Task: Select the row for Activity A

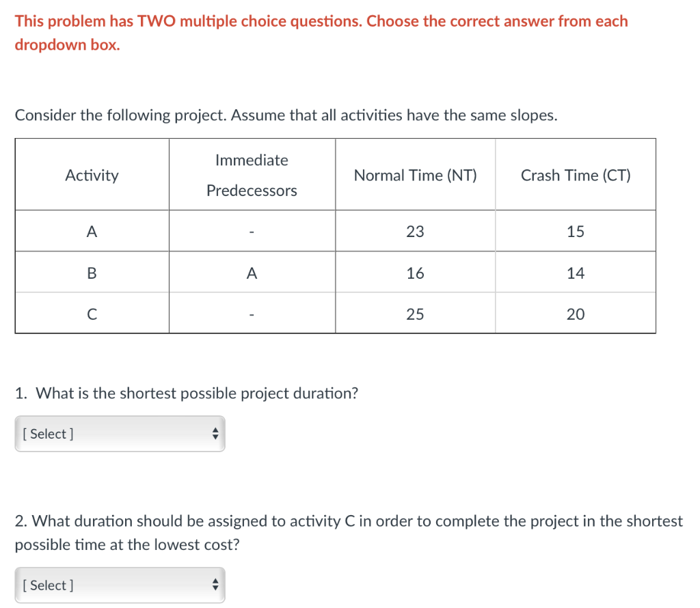Action: 92,230
